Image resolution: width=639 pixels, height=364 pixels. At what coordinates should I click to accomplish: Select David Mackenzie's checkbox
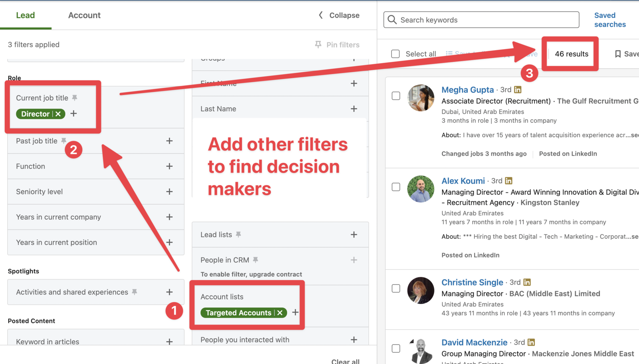pos(396,348)
